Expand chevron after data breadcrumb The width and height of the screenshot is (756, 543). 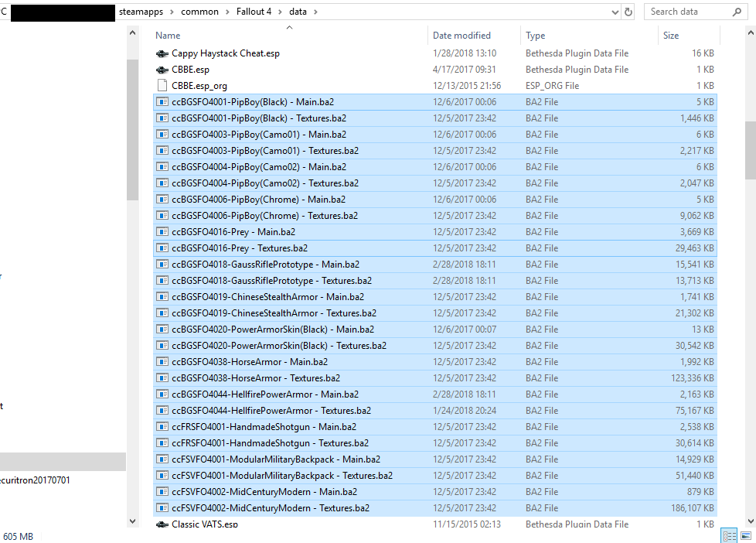[316, 12]
